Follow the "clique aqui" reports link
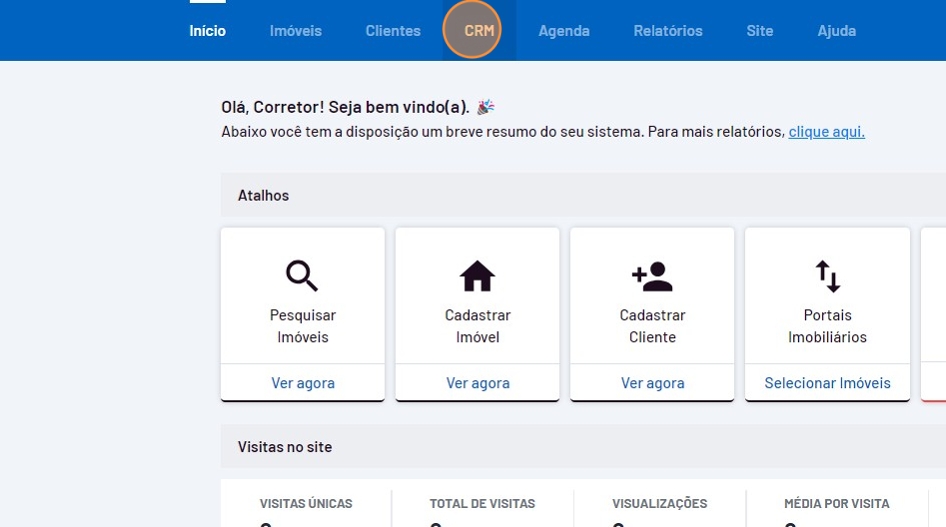Image resolution: width=946 pixels, height=527 pixels. pyautogui.click(x=827, y=132)
